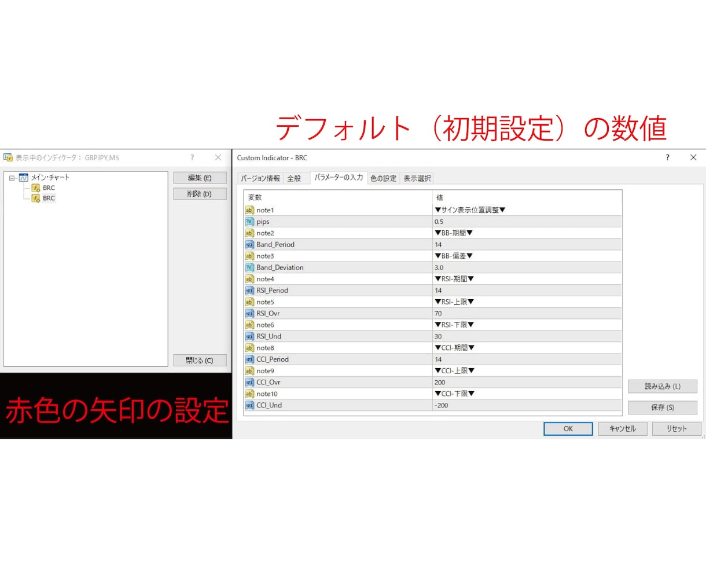Click the RSI_Ovr integer type icon
Viewport: 706px width, 588px height.
coord(249,314)
